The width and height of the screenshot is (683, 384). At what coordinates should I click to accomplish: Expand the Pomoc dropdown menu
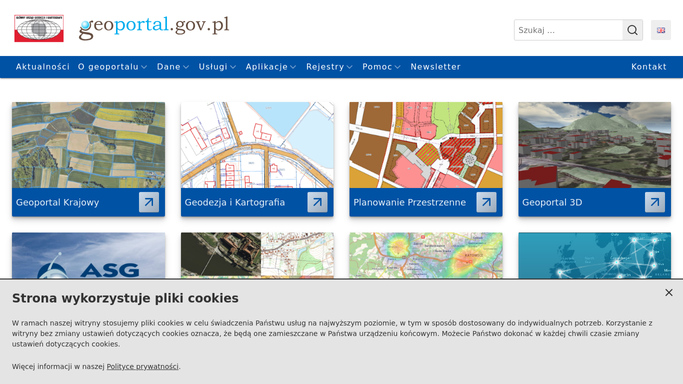tap(381, 67)
